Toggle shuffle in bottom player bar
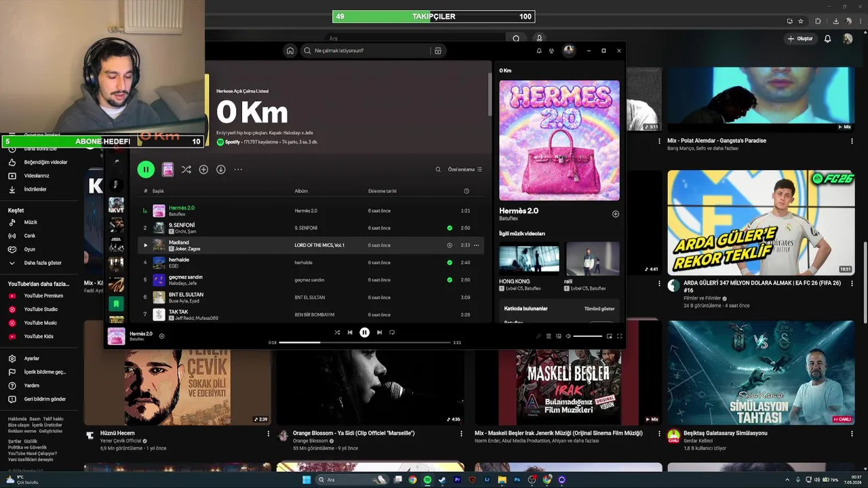The height and width of the screenshot is (488, 868). (337, 333)
